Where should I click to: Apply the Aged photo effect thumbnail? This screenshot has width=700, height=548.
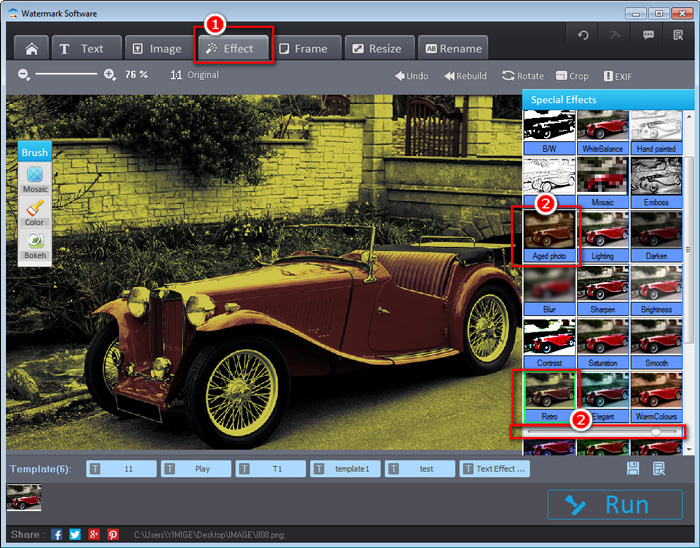[549, 235]
